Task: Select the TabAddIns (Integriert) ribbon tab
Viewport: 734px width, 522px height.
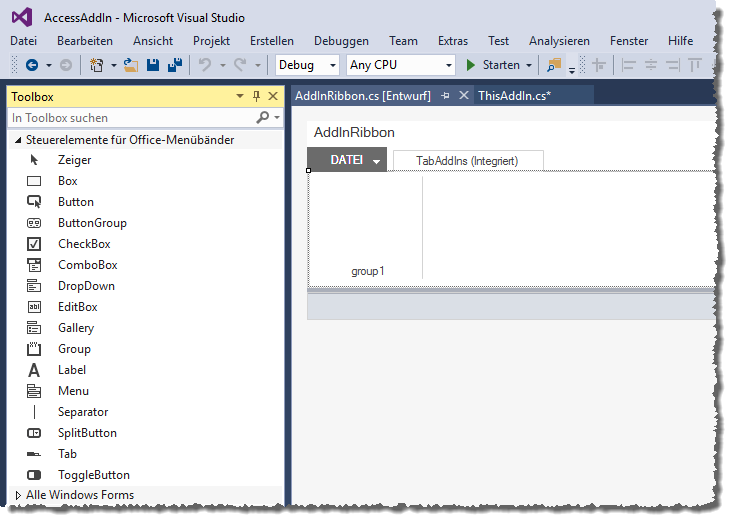Action: coord(468,161)
